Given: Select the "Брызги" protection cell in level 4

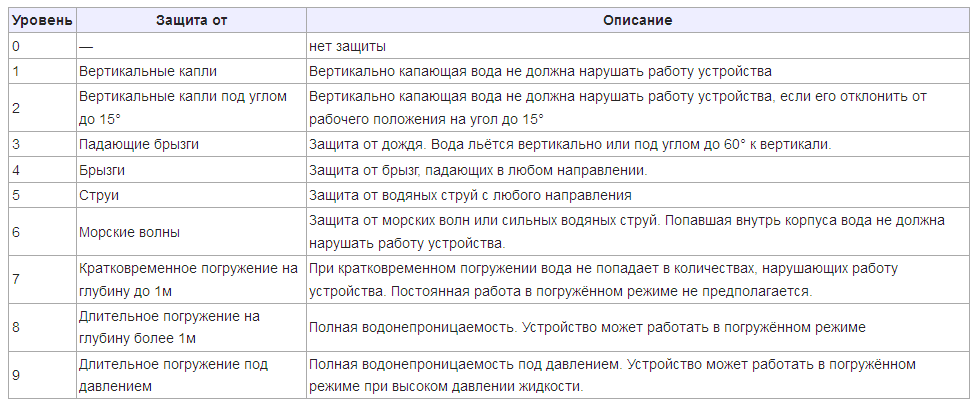Looking at the screenshot, I should click(190, 170).
